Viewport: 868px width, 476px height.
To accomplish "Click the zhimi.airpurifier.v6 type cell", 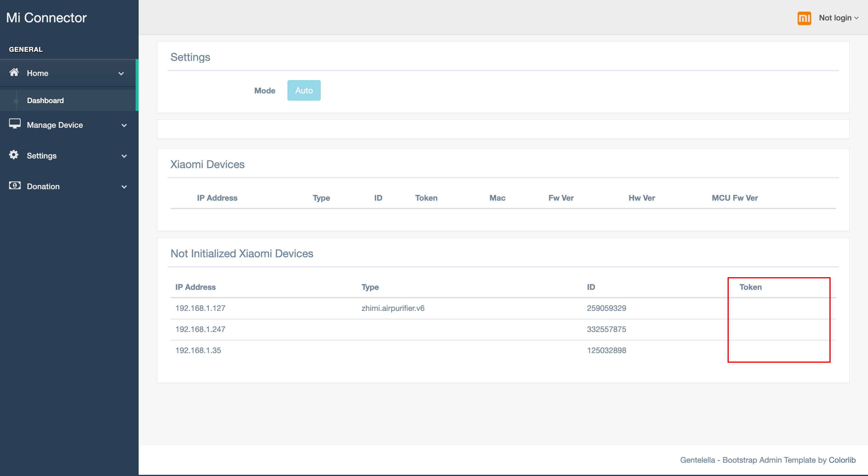I will (393, 308).
